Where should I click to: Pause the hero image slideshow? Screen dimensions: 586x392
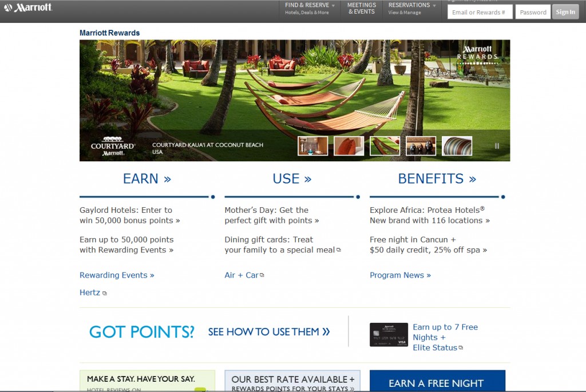tap(497, 146)
